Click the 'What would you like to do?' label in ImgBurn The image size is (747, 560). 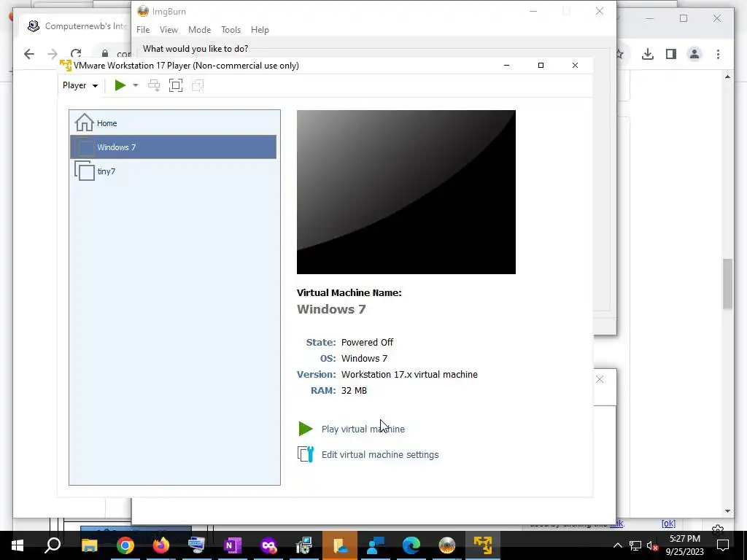pos(196,49)
